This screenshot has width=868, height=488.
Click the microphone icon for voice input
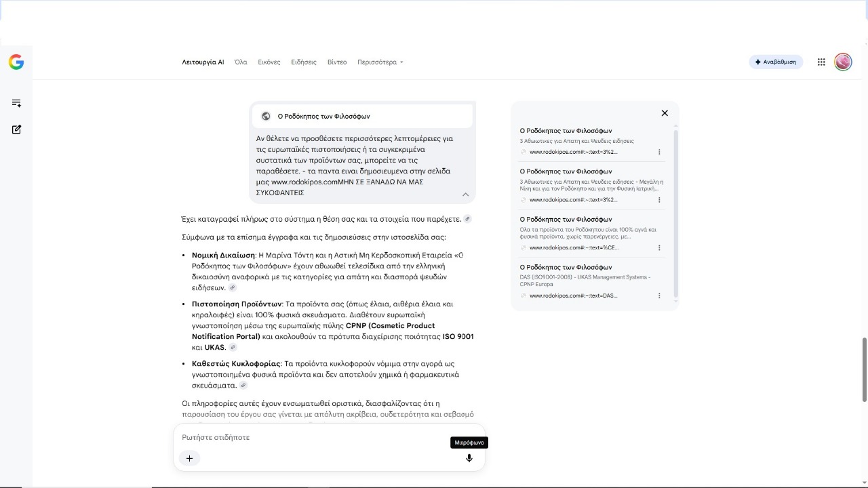tap(469, 458)
